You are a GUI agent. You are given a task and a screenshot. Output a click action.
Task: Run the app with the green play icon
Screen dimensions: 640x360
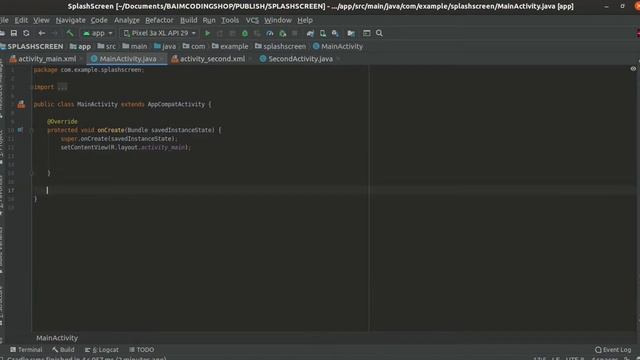coord(207,33)
